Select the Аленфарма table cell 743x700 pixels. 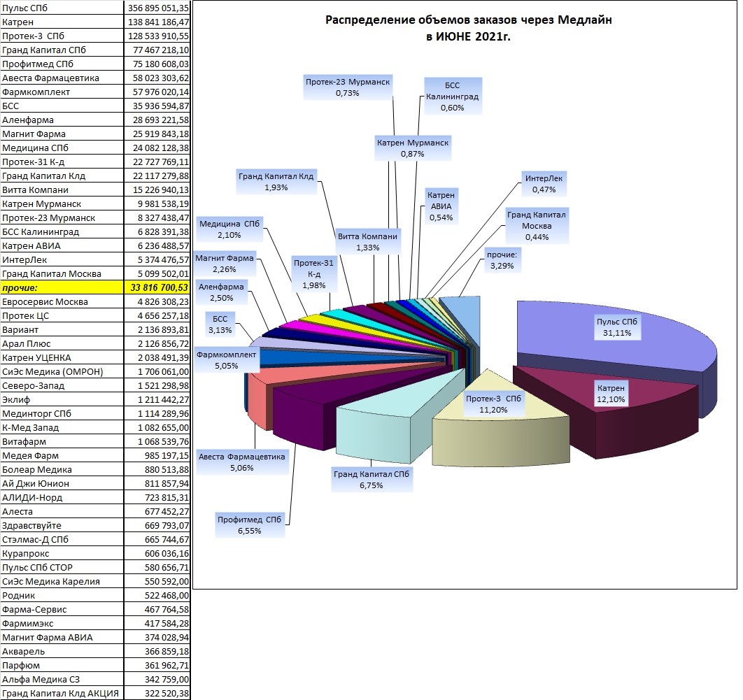pyautogui.click(x=62, y=120)
